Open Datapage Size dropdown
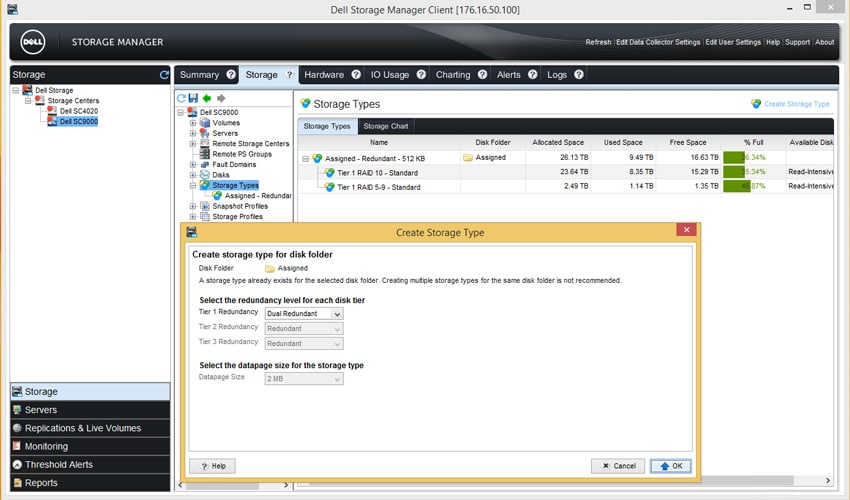 tap(304, 379)
